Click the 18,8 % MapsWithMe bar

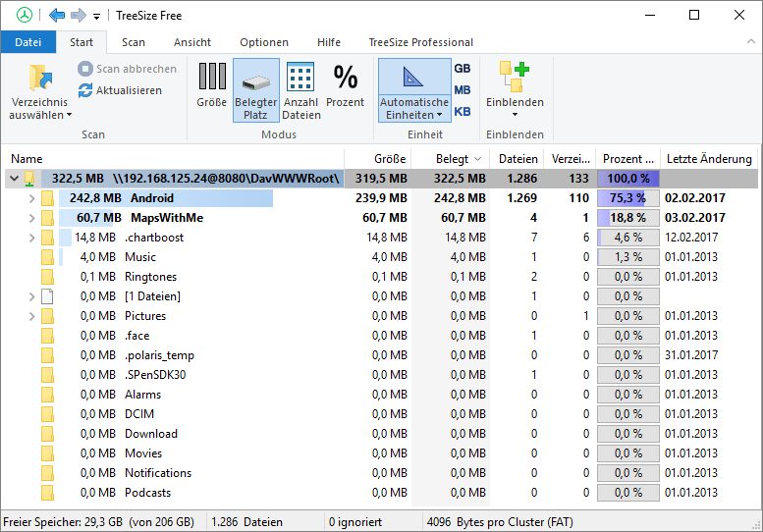click(628, 218)
